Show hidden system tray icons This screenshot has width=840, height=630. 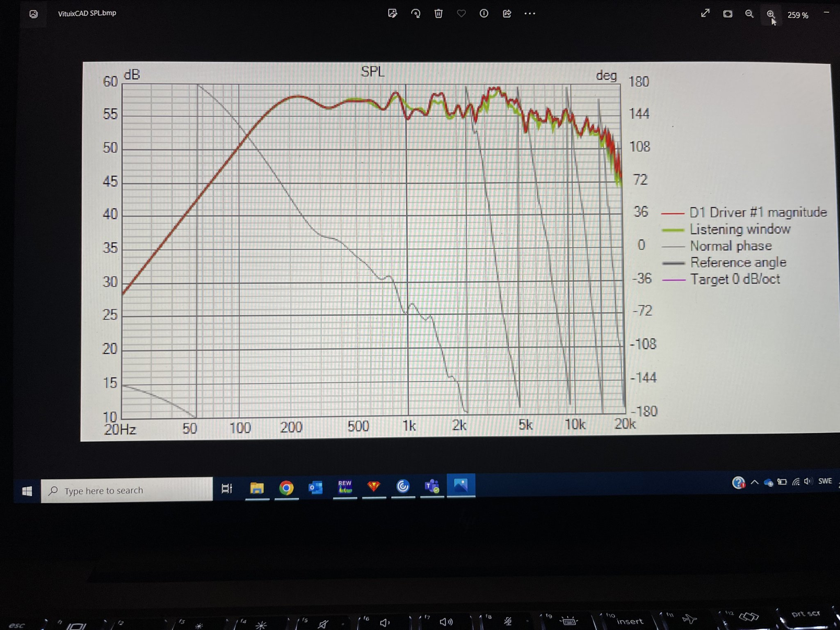click(754, 482)
